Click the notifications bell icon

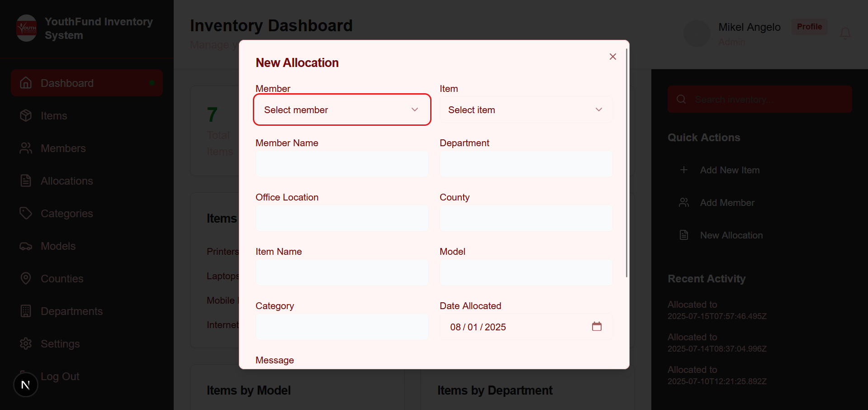[845, 33]
